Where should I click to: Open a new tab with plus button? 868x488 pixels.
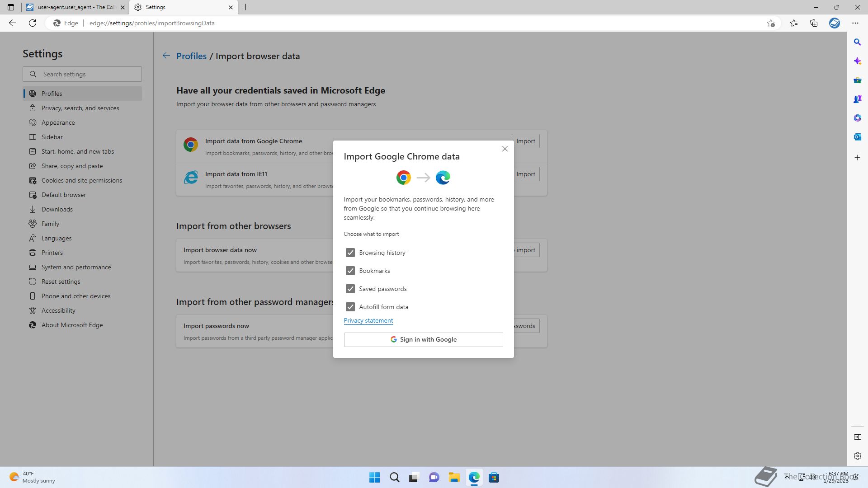click(246, 7)
